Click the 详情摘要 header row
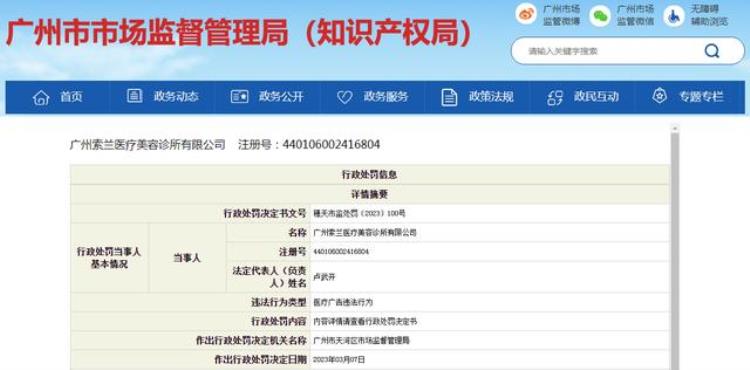Viewport: 750px width, 370px height. click(370, 195)
